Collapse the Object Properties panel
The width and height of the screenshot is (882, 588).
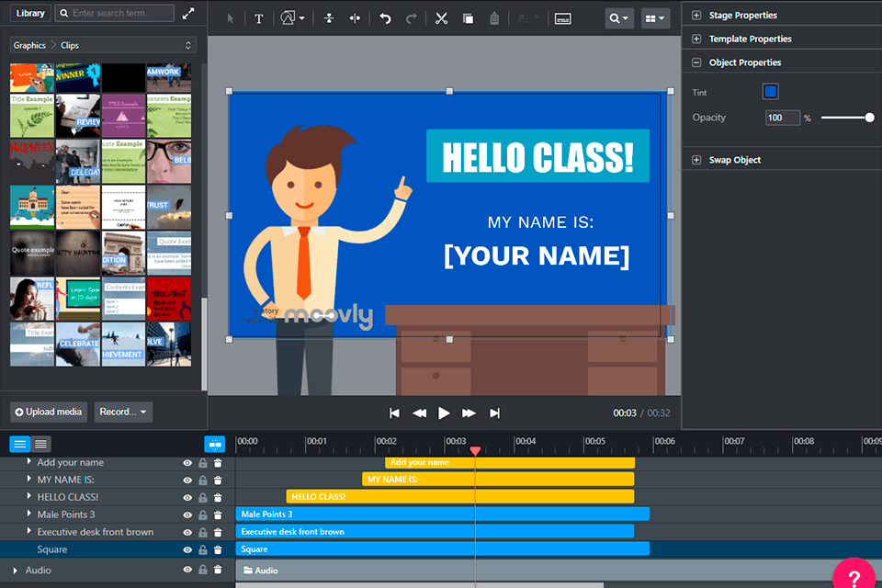[695, 63]
